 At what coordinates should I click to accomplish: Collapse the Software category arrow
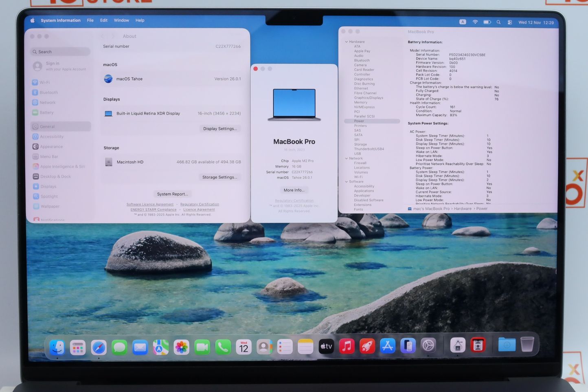tap(347, 182)
